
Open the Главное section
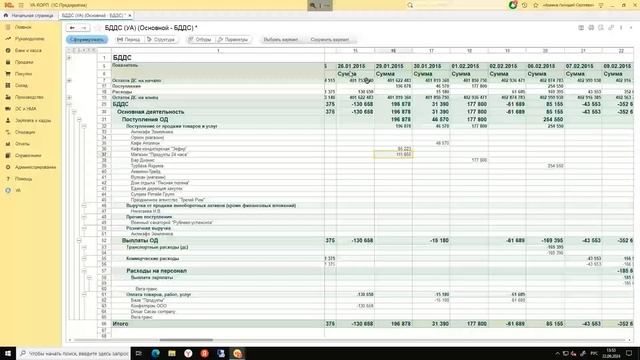coord(23,27)
